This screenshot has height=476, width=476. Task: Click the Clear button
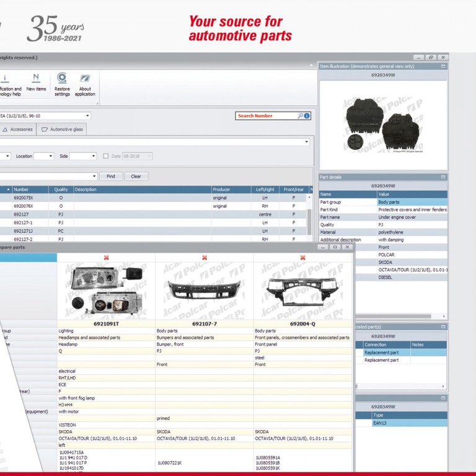pos(136,177)
